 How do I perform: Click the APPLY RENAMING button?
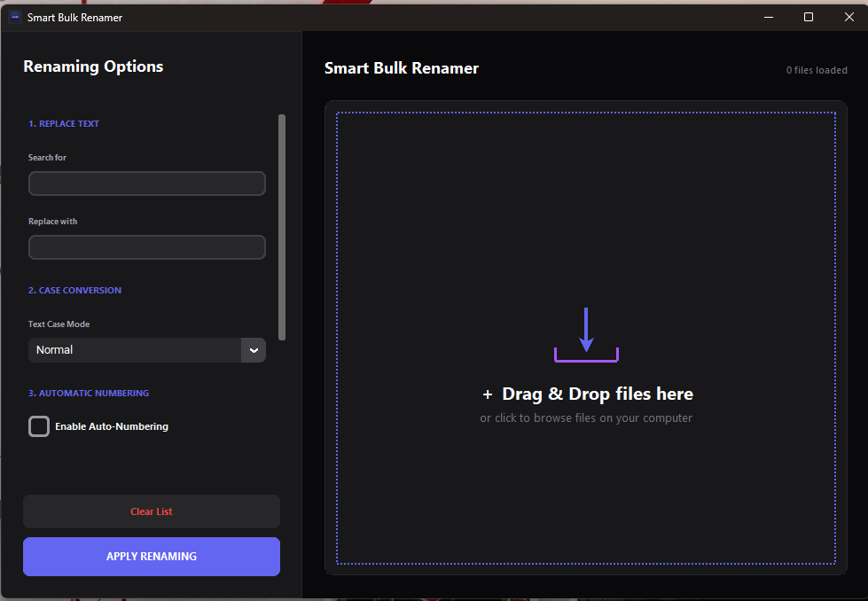(x=151, y=556)
